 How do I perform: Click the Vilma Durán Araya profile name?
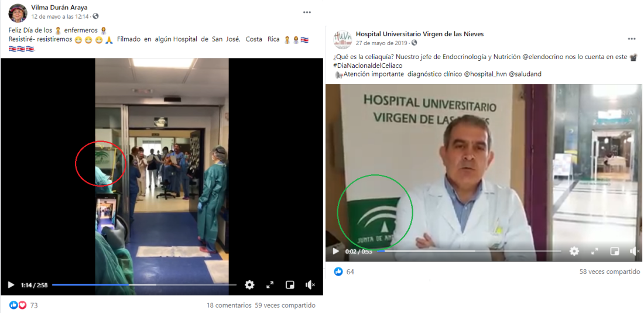59,8
